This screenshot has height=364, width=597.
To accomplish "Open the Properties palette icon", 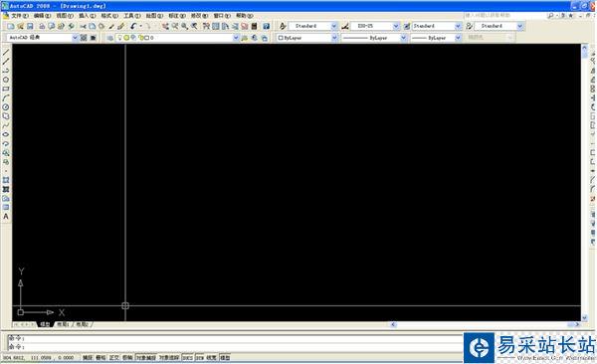I will (206, 26).
